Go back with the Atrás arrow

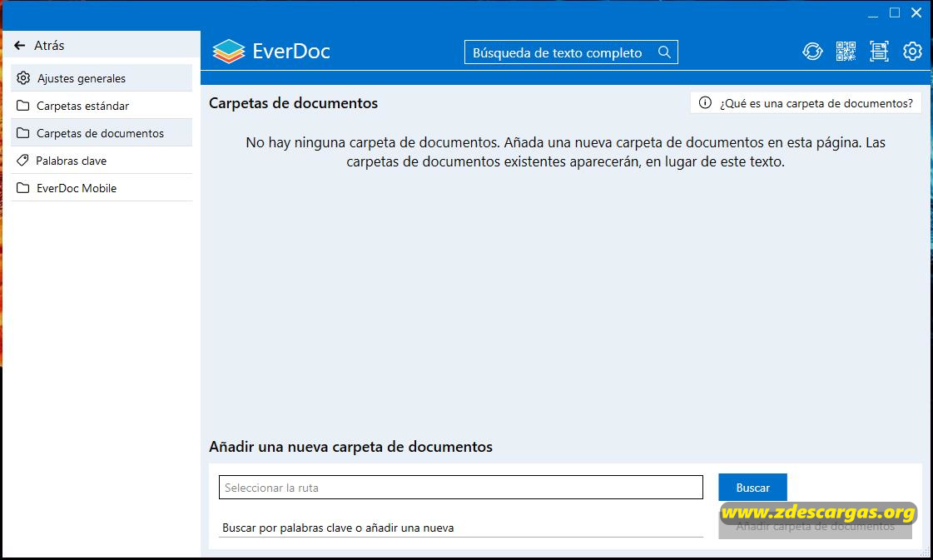click(x=20, y=45)
